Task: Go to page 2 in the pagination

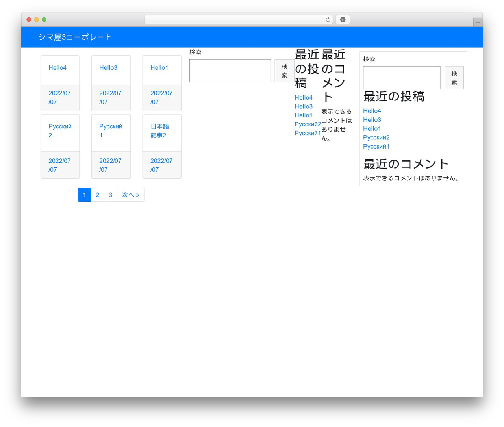Action: pos(98,195)
